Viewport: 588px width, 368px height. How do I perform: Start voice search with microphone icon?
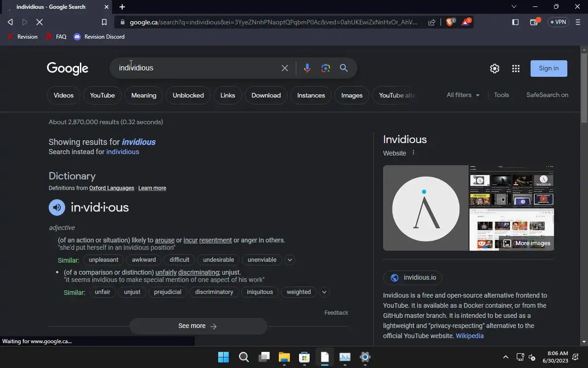307,68
